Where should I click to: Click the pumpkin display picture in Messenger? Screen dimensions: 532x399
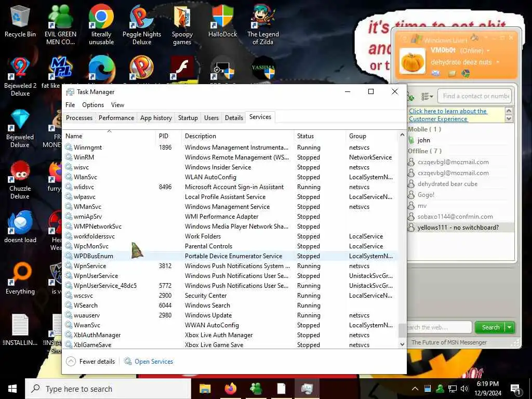point(412,61)
